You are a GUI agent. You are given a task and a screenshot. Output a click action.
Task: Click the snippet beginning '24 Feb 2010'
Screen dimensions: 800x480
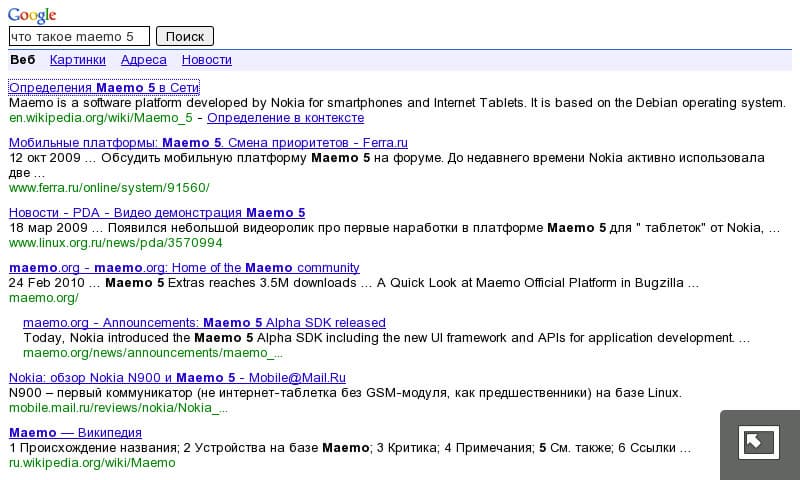(354, 283)
